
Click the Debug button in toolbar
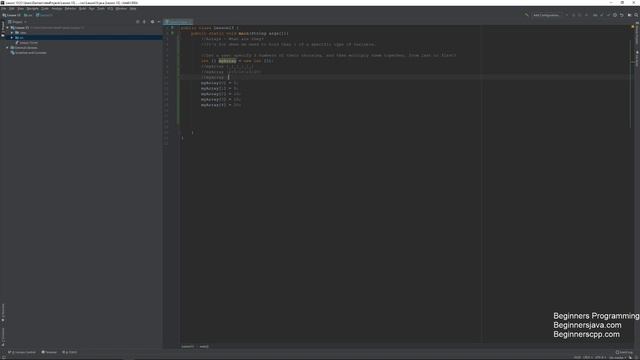point(573,15)
